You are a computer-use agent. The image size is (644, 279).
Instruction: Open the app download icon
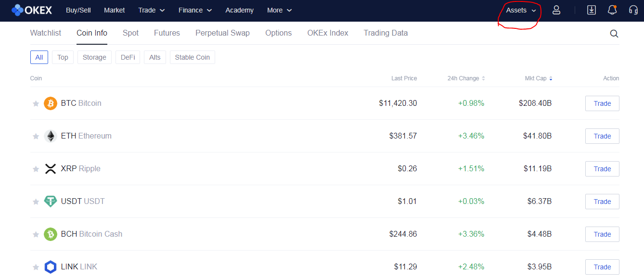(592, 10)
